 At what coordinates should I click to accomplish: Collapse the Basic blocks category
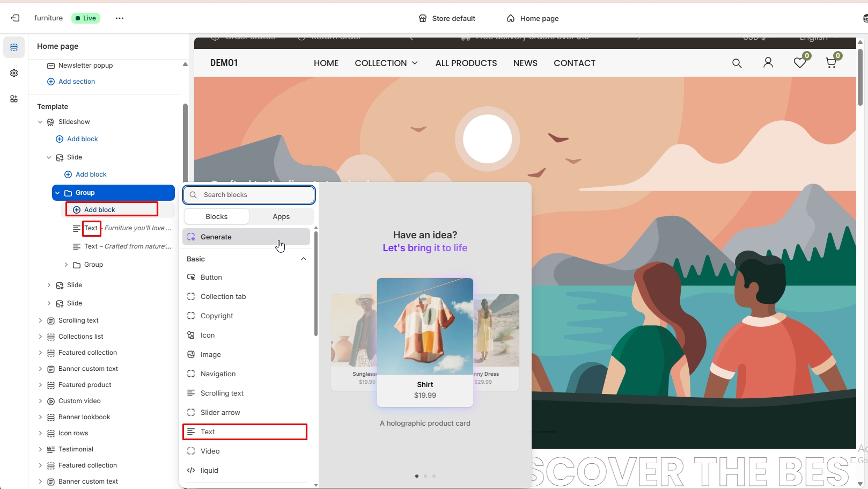303,259
